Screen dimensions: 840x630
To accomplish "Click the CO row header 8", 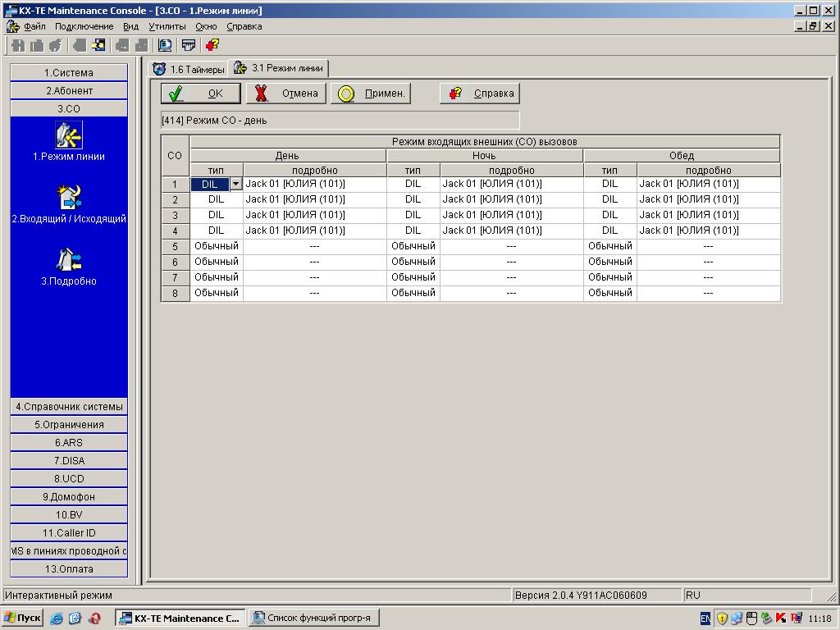I will coord(176,294).
